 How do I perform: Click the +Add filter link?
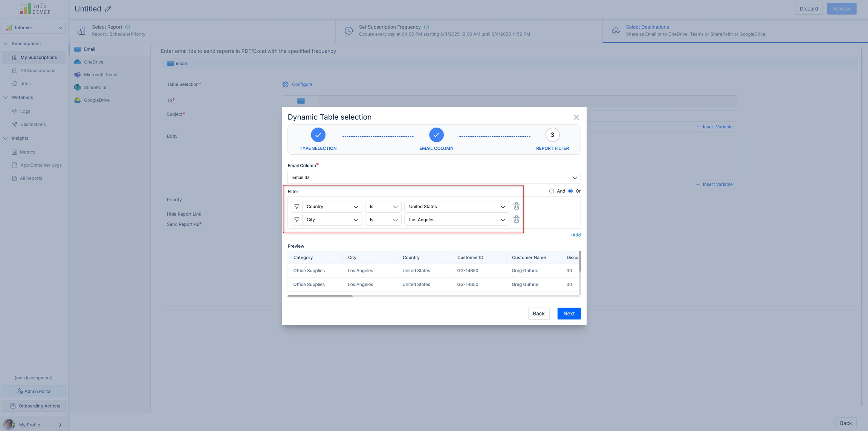click(x=575, y=235)
